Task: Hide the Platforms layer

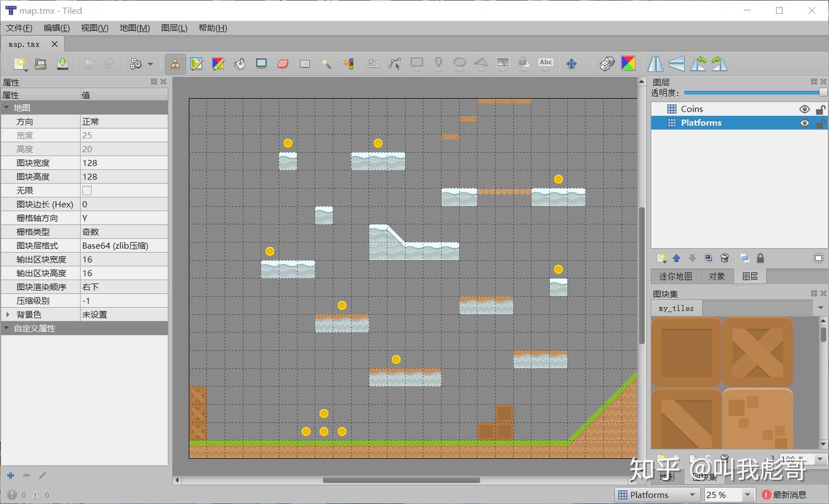Action: pyautogui.click(x=805, y=123)
